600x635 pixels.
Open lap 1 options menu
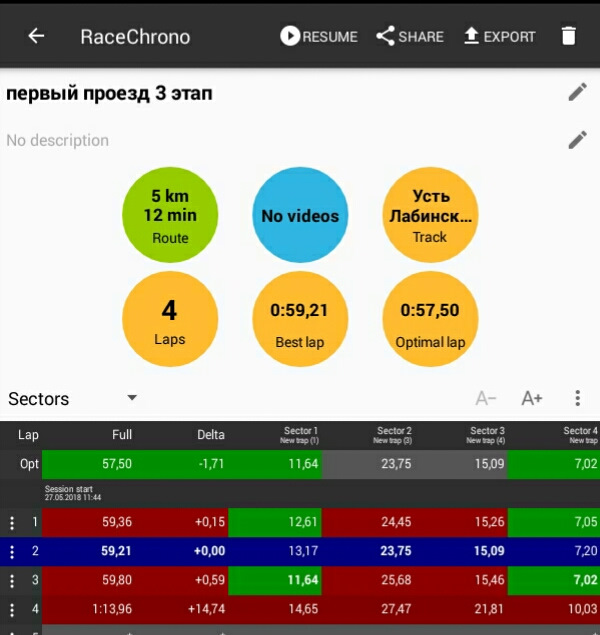click(x=12, y=522)
